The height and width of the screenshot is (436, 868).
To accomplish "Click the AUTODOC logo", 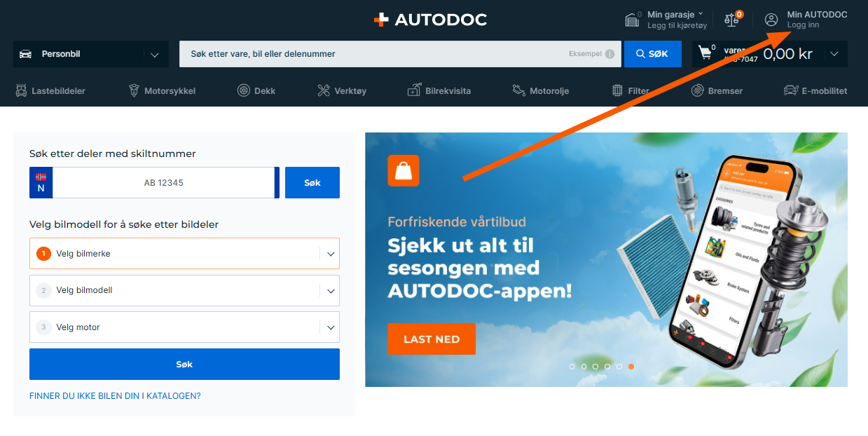I will click(430, 20).
